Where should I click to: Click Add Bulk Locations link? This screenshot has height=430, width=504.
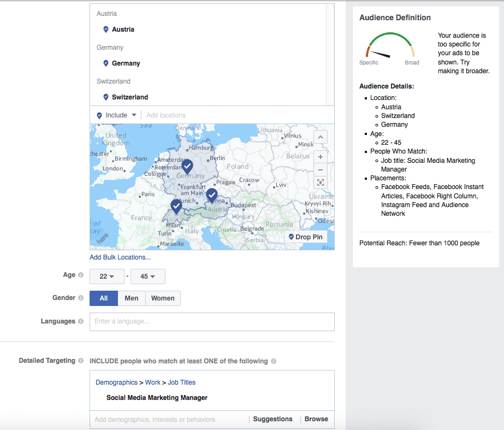pos(120,257)
